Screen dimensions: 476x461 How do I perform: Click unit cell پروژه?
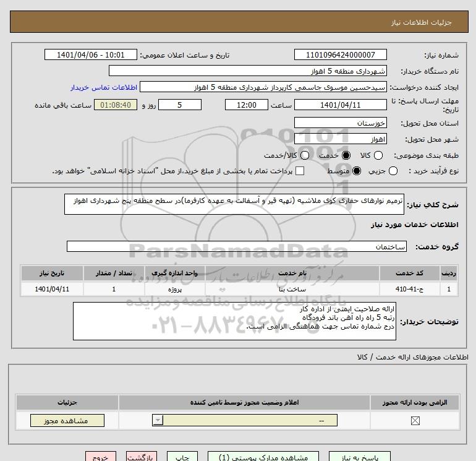(175, 289)
